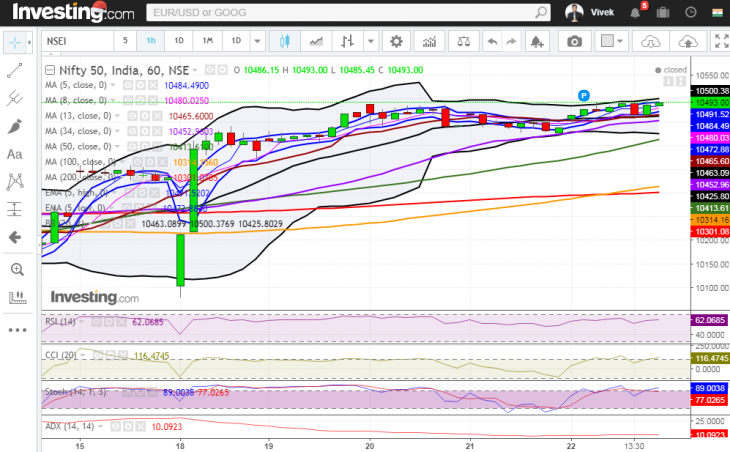Toggle visibility of MA (5, close, 0)
This screenshot has width=730, height=452.
click(x=128, y=85)
